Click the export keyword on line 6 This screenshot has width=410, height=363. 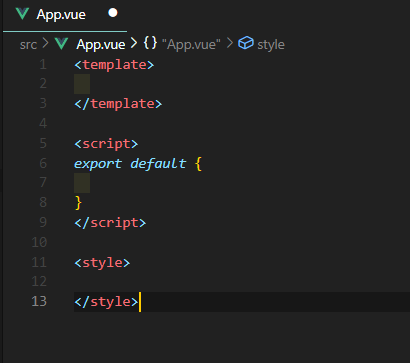[x=98, y=164]
